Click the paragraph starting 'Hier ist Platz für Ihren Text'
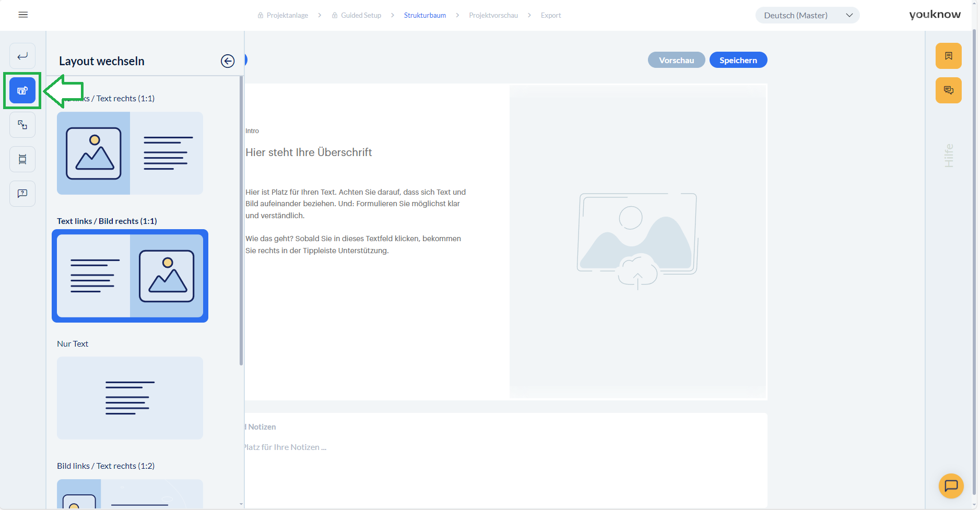Screen dimensions: 980x510 (356, 204)
